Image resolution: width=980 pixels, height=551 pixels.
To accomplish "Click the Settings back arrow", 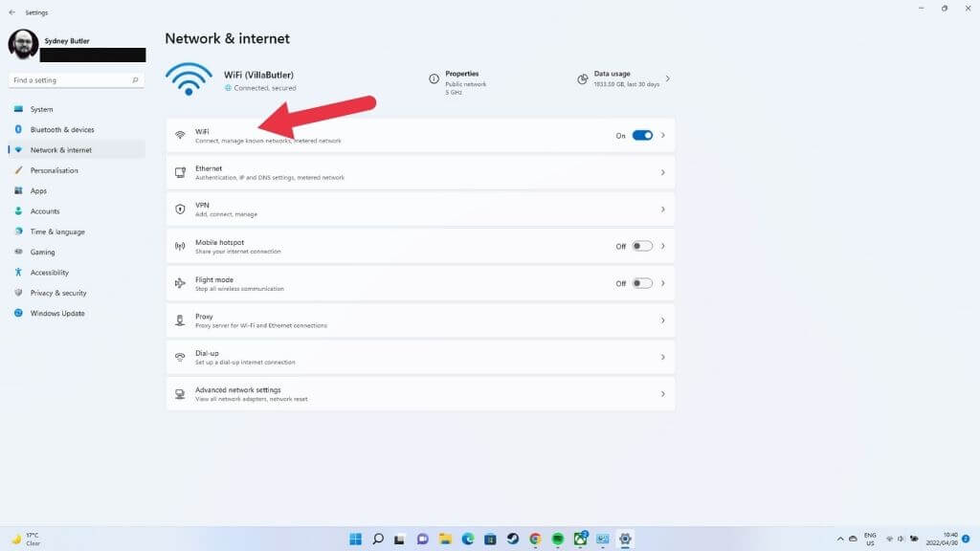I will pos(11,12).
